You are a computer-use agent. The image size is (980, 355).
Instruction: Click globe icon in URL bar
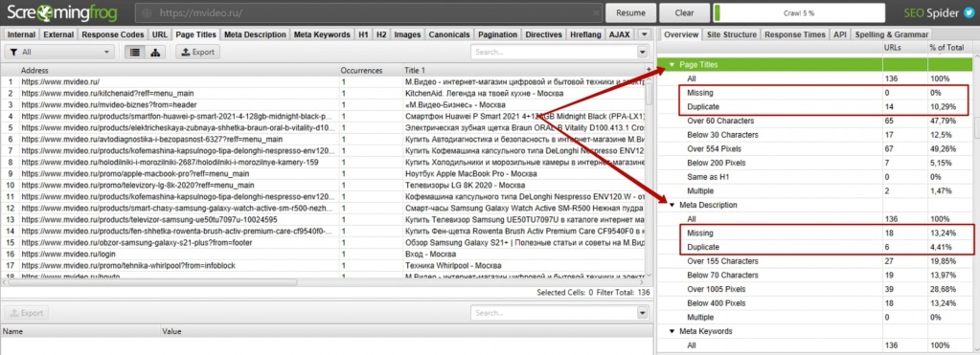point(147,12)
